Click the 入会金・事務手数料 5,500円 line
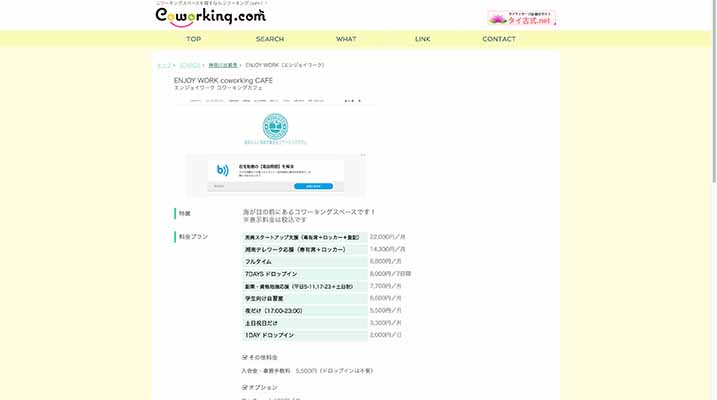 click(x=307, y=371)
